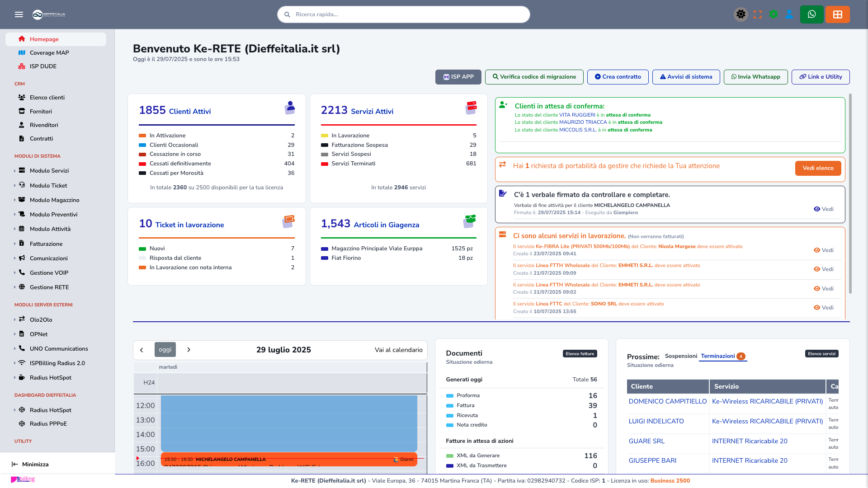Click the oggi calendar button
868x488 pixels.
[165, 350]
